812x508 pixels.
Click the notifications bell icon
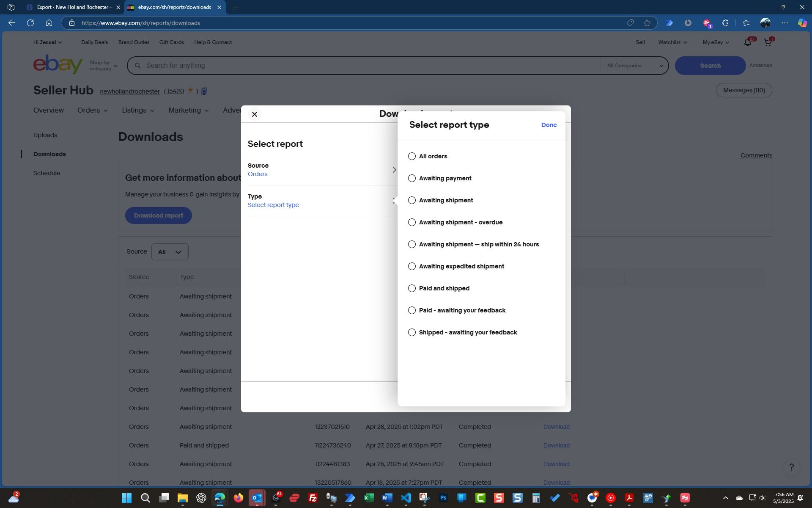point(747,42)
